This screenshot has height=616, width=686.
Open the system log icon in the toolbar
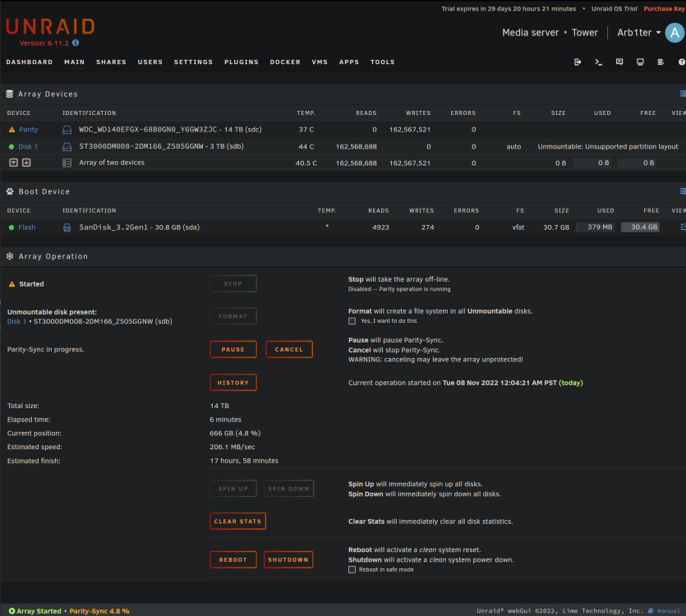click(661, 62)
